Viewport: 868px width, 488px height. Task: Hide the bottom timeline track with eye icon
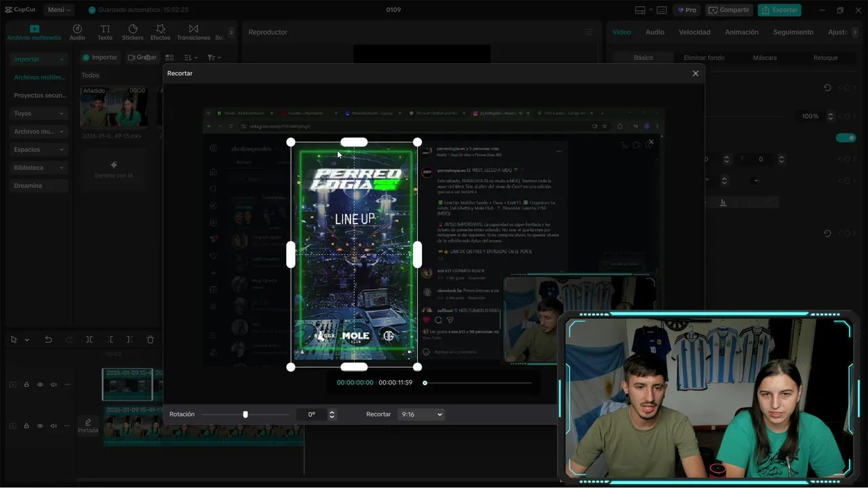pos(40,426)
